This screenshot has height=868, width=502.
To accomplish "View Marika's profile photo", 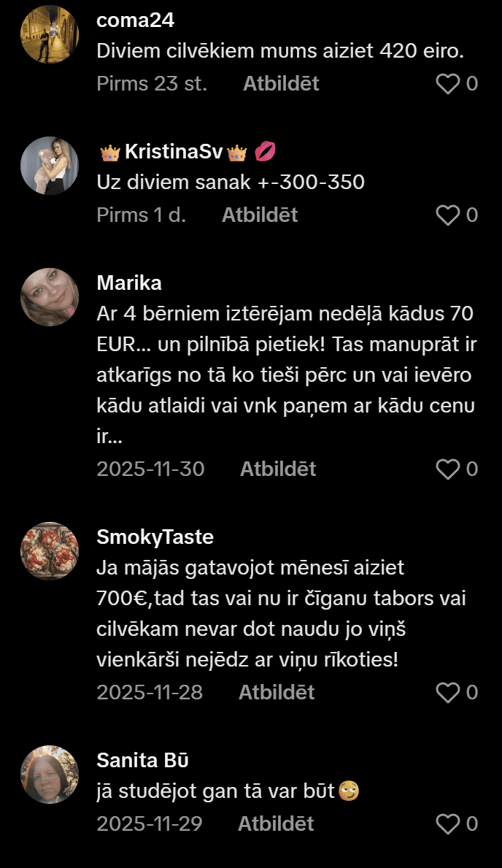I will coord(50,296).
